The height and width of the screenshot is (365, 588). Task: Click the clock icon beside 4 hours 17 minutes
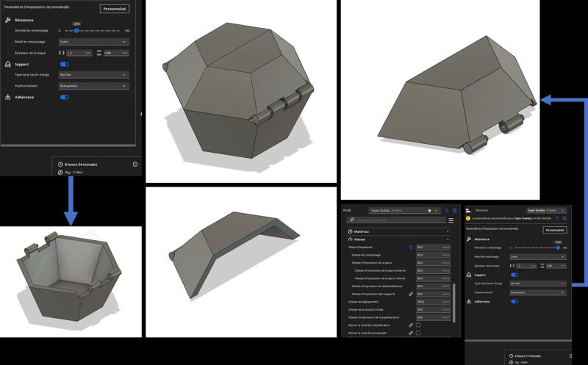tap(511, 355)
